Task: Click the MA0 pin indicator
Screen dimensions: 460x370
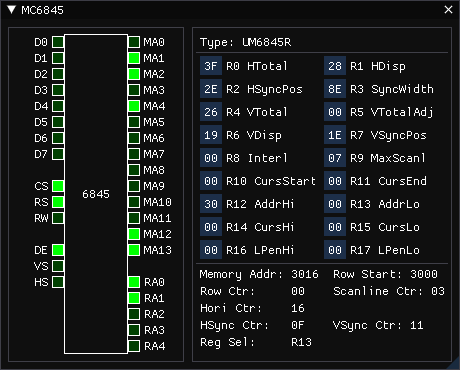Action: (x=134, y=42)
